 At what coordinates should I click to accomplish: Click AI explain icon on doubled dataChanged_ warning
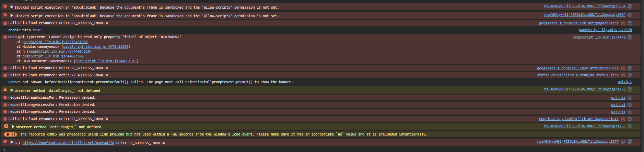[x=630, y=126]
